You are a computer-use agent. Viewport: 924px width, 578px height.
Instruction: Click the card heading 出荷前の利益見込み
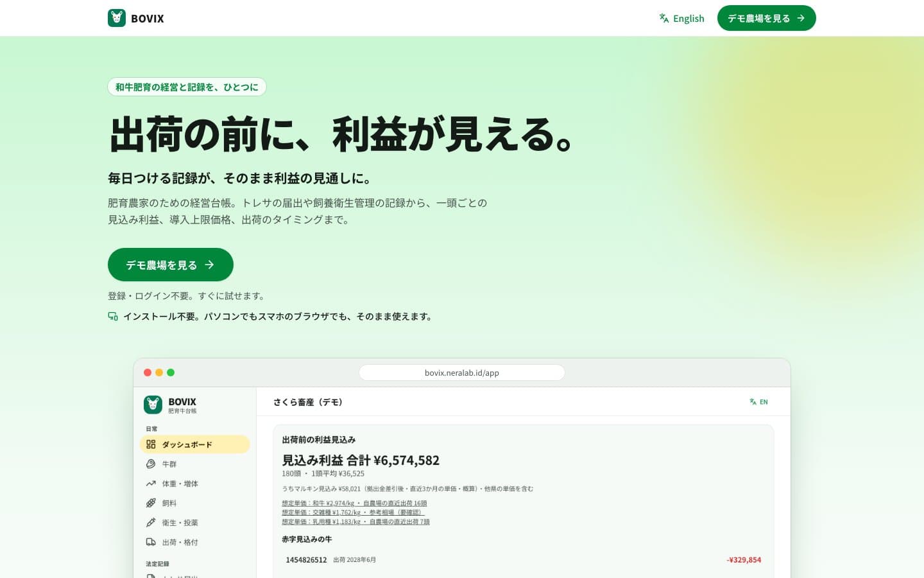tap(319, 440)
